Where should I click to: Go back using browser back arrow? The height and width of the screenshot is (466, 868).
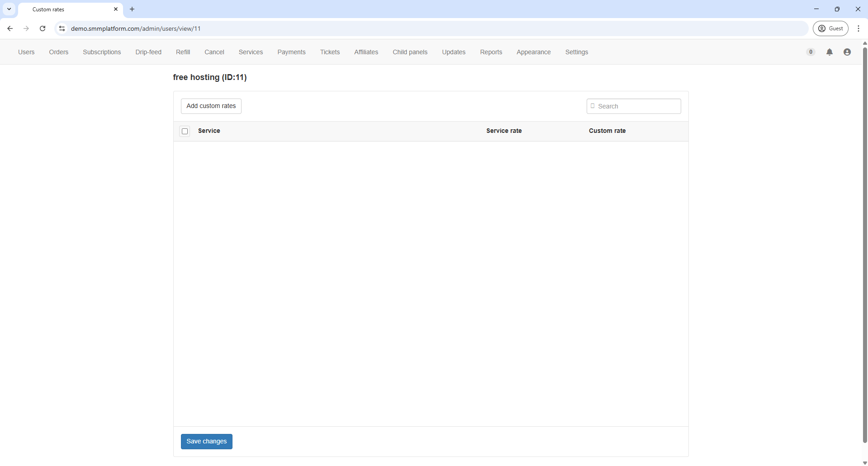click(10, 28)
